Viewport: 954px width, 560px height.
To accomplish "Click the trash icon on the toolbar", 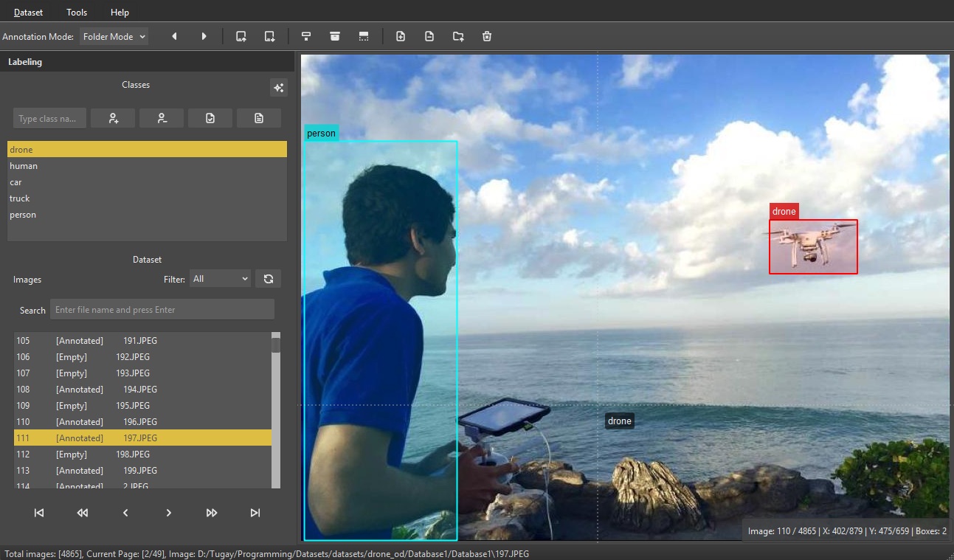I will (x=487, y=35).
